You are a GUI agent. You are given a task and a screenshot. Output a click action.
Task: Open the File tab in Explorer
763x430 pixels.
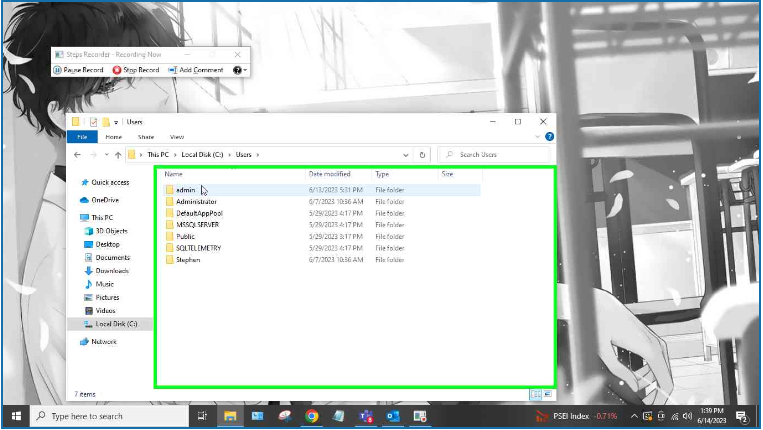click(82, 137)
